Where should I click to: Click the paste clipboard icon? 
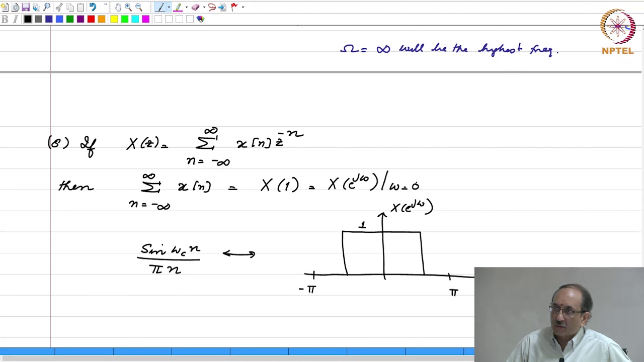click(80, 7)
